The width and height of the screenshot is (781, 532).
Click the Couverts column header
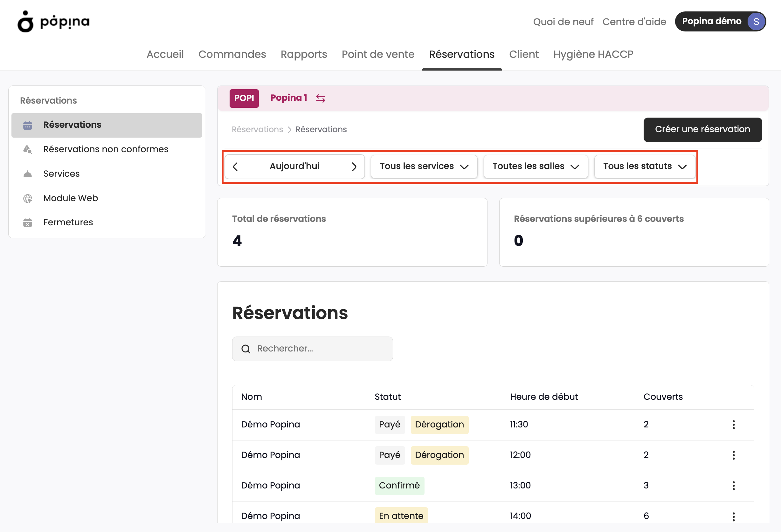point(663,397)
